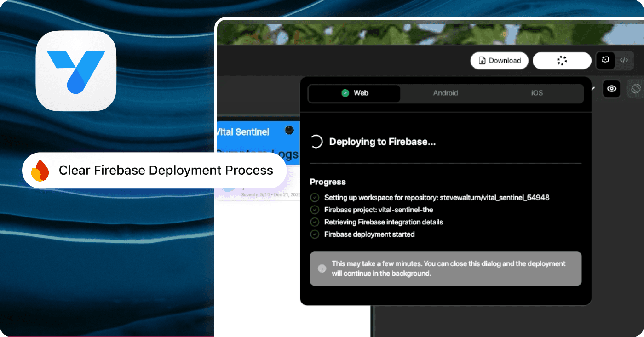Click check icon beside 'Retrieving Firebase integration'
Screen dimensions: 644x337
click(315, 222)
